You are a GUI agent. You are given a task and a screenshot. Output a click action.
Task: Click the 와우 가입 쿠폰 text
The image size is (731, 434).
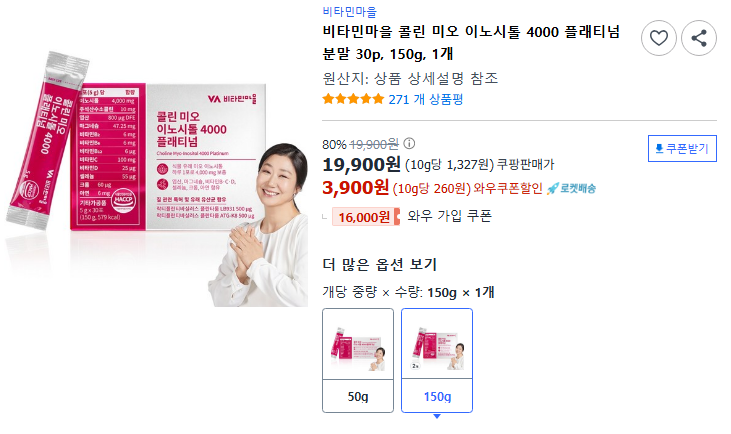pos(449,215)
